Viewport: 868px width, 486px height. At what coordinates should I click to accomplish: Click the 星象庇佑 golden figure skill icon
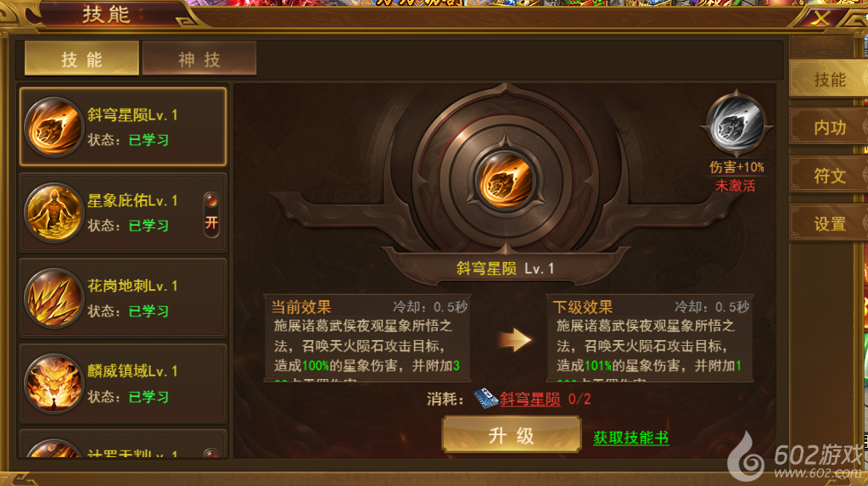[53, 213]
